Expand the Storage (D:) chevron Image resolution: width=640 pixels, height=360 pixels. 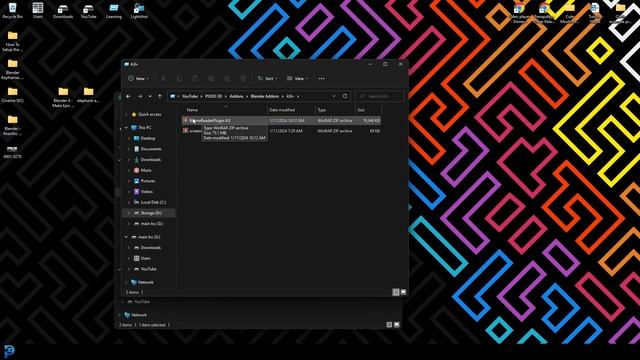click(x=129, y=213)
